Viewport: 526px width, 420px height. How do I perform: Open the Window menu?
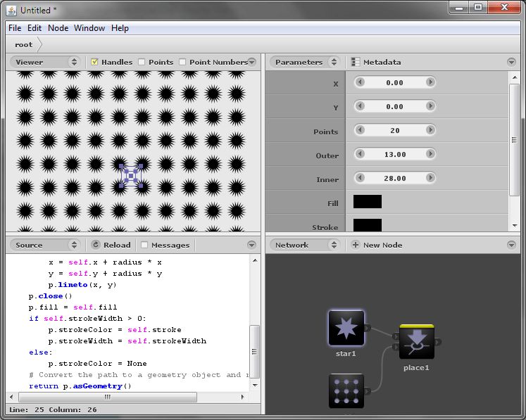89,28
